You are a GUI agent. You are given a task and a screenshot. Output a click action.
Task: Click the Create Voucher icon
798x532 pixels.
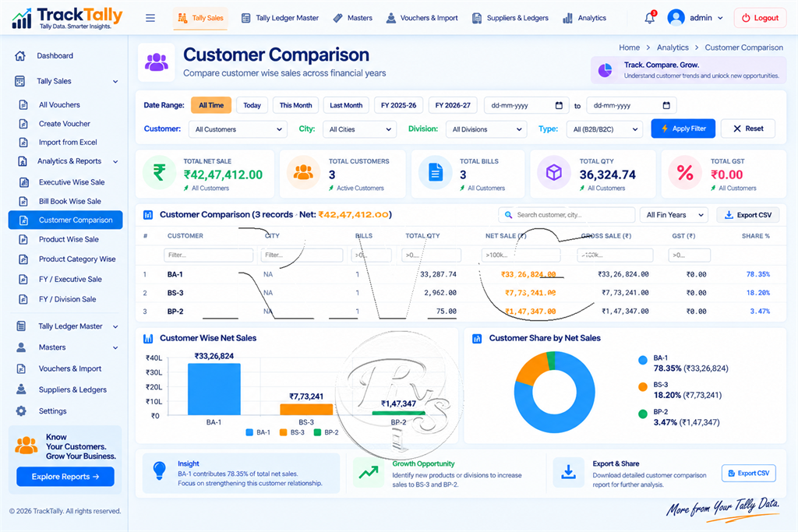(x=23, y=124)
